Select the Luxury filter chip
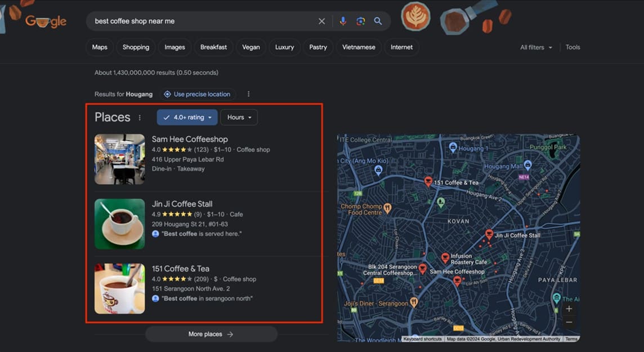644x352 pixels. (x=285, y=47)
